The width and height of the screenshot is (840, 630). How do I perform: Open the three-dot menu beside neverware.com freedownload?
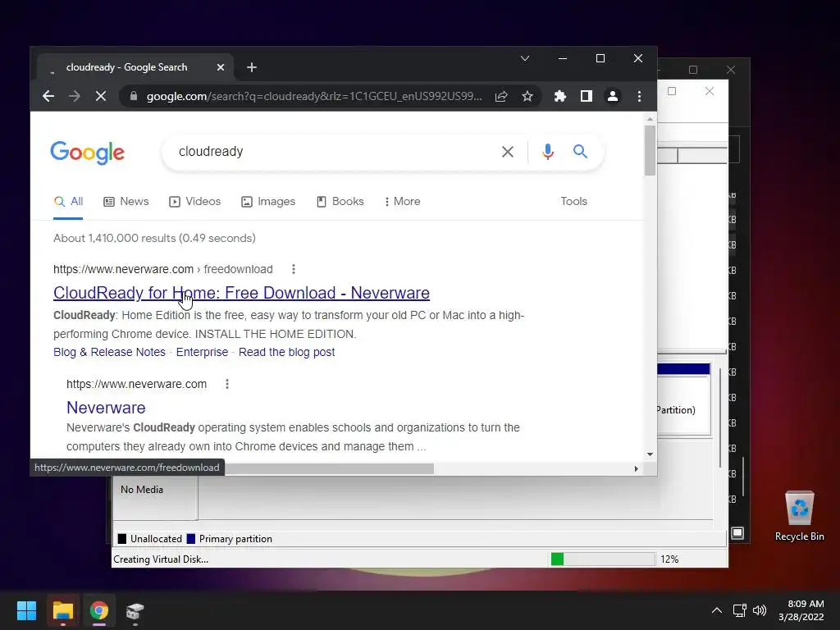tap(293, 269)
